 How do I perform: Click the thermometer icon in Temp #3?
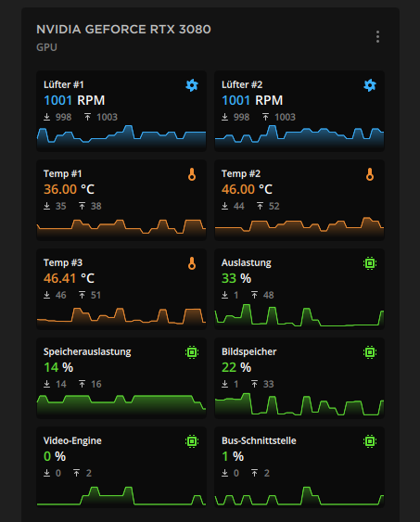(x=192, y=263)
